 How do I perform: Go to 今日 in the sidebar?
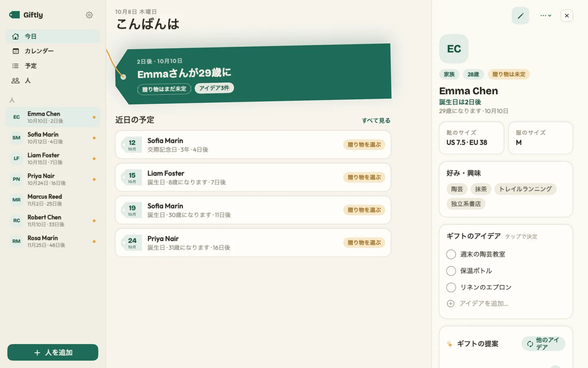[53, 36]
